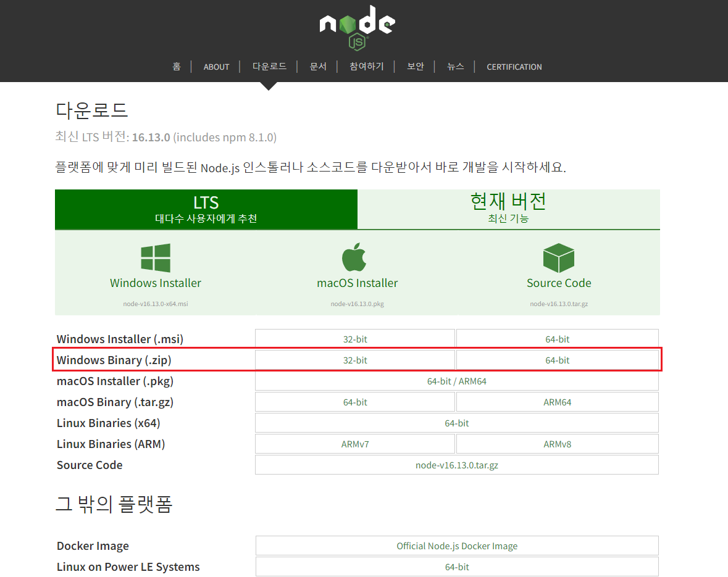The width and height of the screenshot is (728, 577).
Task: Click the 'Docker Image' row label
Action: click(93, 546)
